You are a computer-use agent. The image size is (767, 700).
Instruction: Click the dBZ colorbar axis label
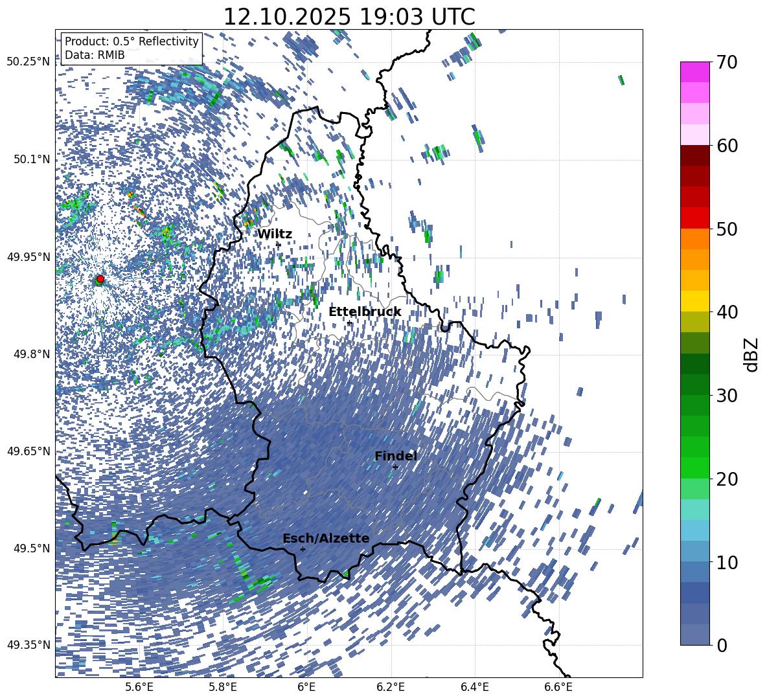[752, 354]
